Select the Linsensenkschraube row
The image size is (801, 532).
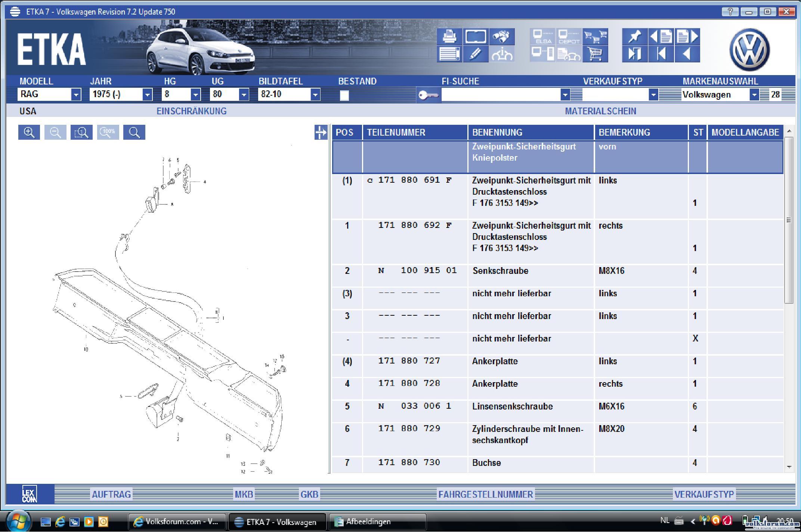[x=557, y=411]
